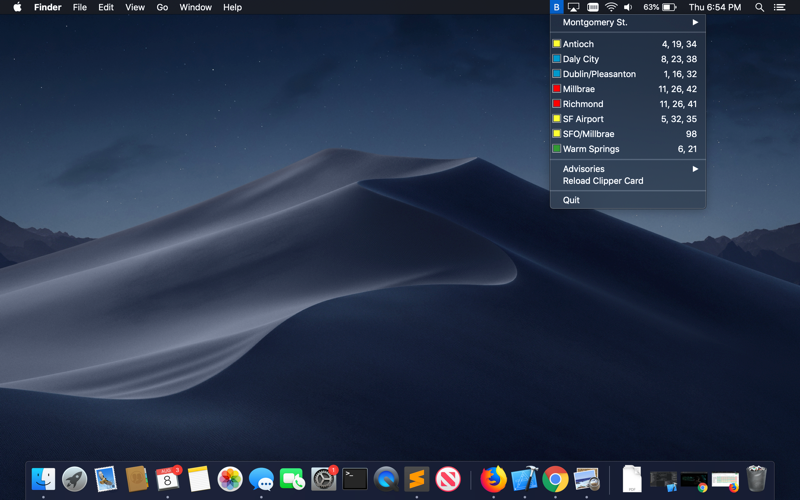Click the BART app icon in the menu bar
This screenshot has height=500, width=800.
[557, 7]
